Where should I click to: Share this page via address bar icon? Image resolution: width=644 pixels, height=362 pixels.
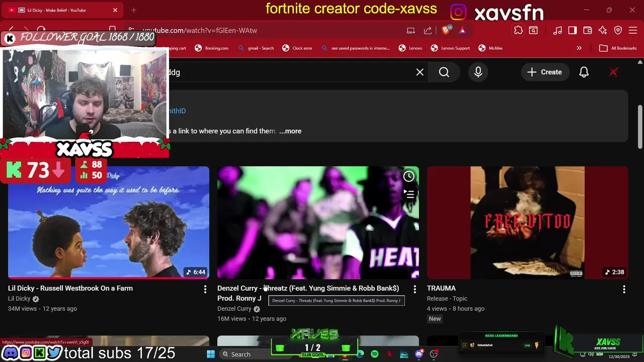[428, 30]
